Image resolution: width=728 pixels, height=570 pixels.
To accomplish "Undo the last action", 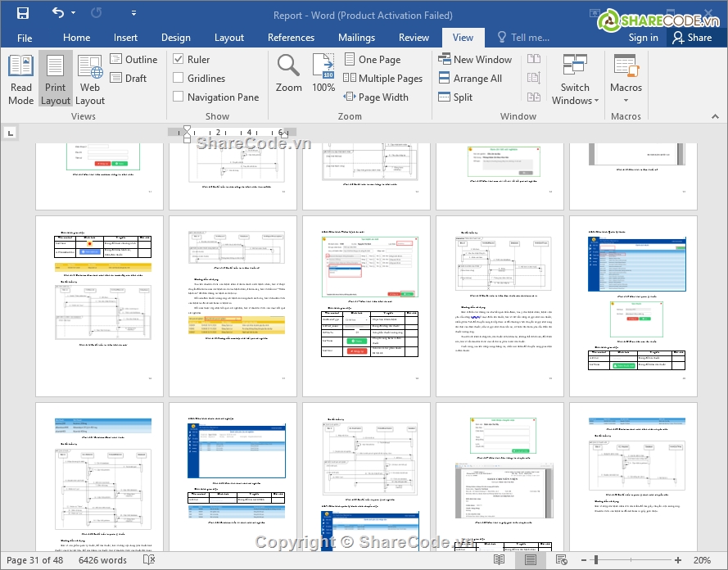I will click(58, 13).
